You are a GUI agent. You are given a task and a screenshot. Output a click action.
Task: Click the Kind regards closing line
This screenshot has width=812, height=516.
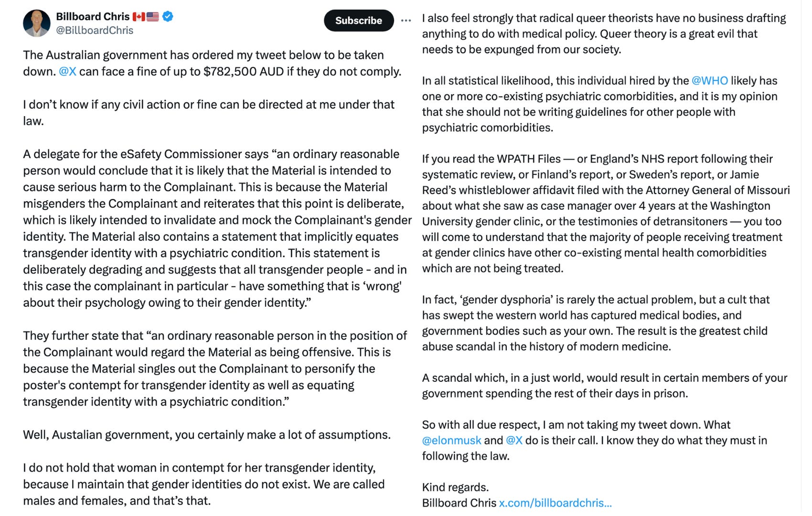[x=455, y=487]
